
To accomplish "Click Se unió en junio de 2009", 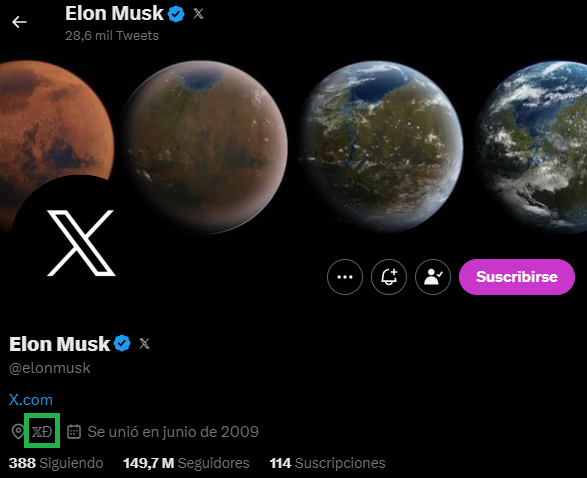I will click(x=173, y=432).
